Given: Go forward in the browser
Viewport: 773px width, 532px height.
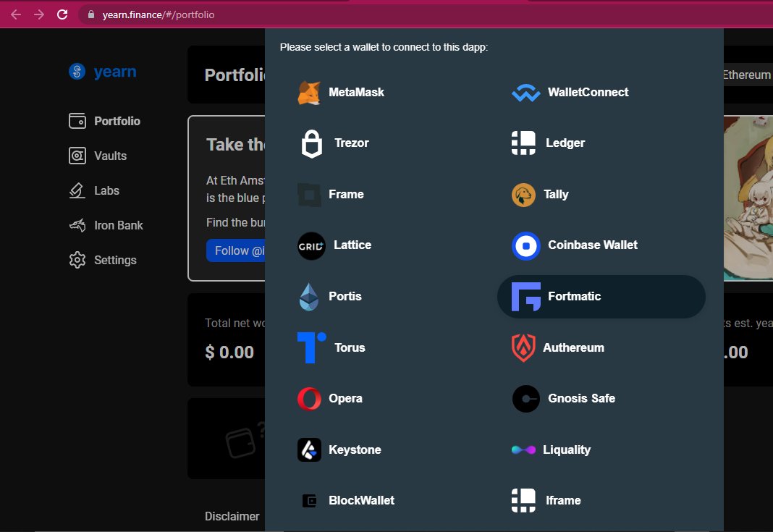Looking at the screenshot, I should click(x=39, y=14).
